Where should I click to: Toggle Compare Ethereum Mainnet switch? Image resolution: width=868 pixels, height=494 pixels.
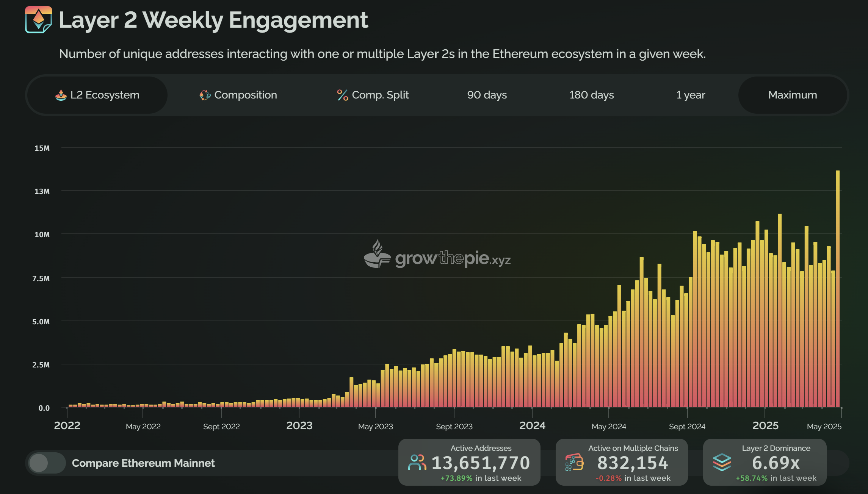(47, 463)
